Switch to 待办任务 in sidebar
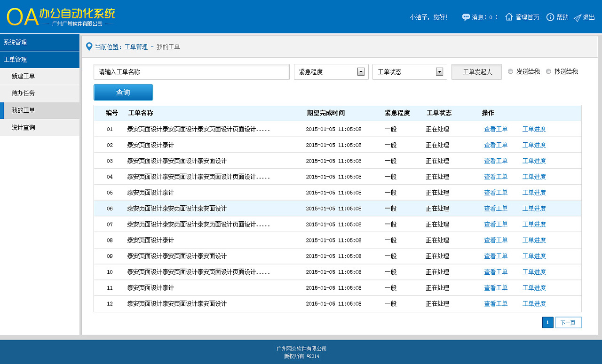 click(40, 93)
